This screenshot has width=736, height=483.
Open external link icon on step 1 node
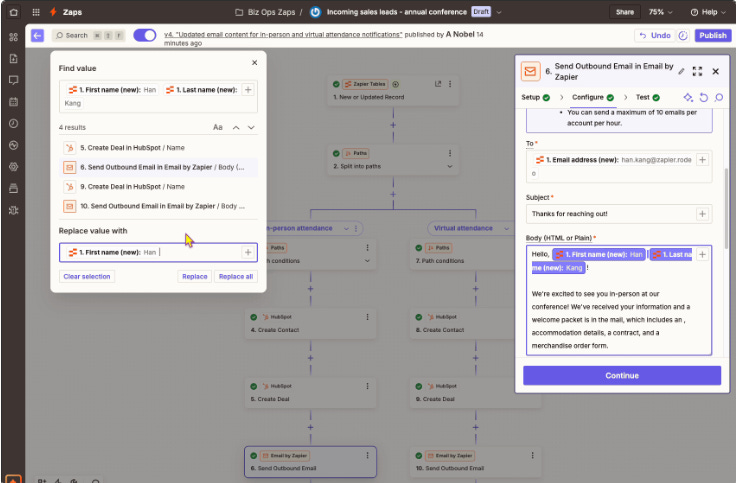pyautogui.click(x=438, y=84)
